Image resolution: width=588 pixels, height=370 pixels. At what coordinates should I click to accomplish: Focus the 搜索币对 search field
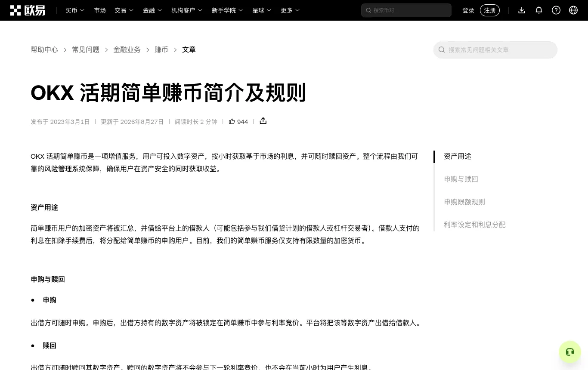pyautogui.click(x=406, y=10)
